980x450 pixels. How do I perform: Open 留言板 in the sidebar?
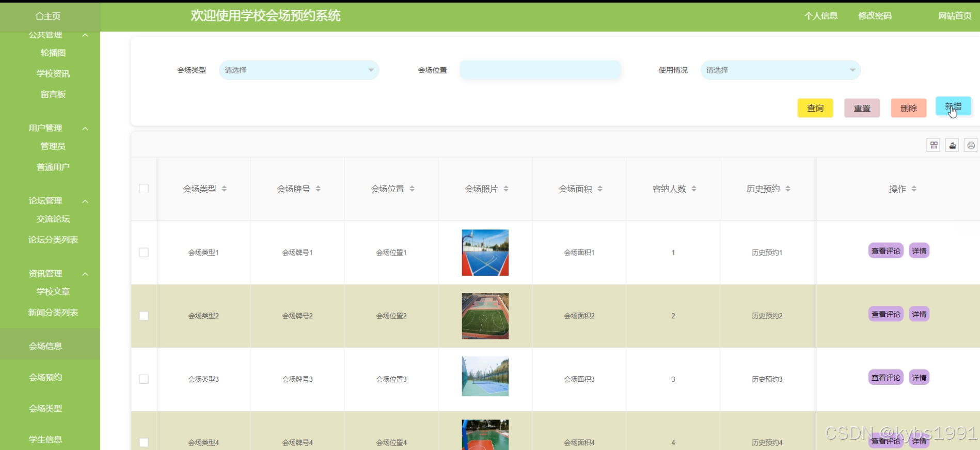coord(53,95)
